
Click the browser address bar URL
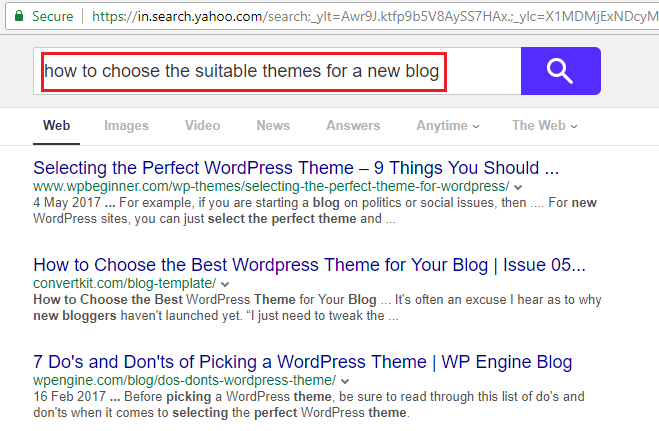374,16
